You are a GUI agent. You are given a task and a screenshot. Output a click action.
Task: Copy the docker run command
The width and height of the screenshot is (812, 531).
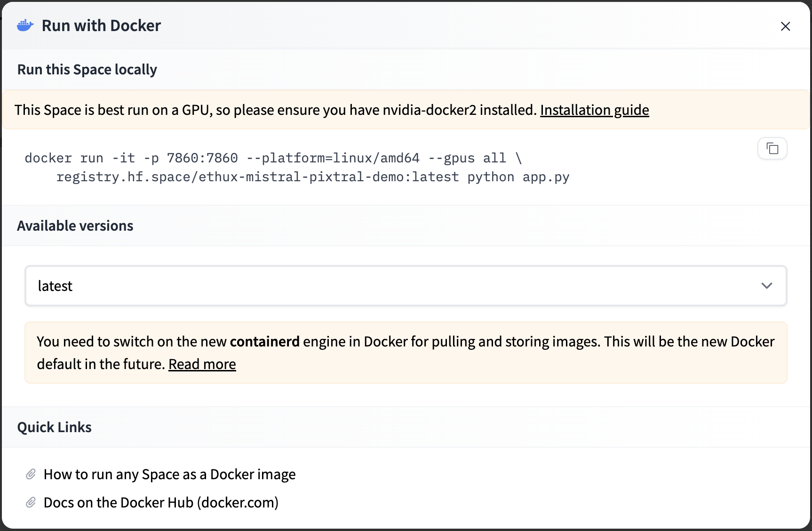pyautogui.click(x=772, y=149)
